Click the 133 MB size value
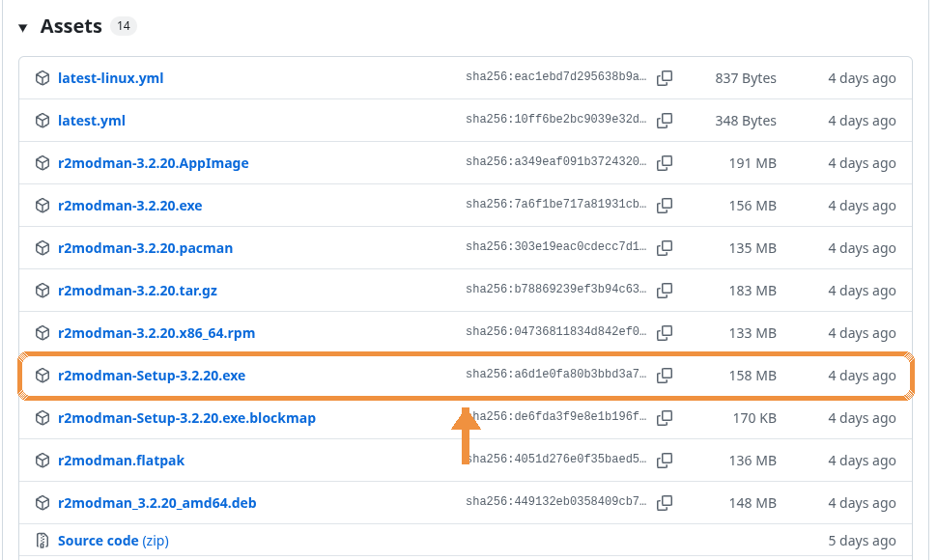The image size is (937, 560). [752, 332]
